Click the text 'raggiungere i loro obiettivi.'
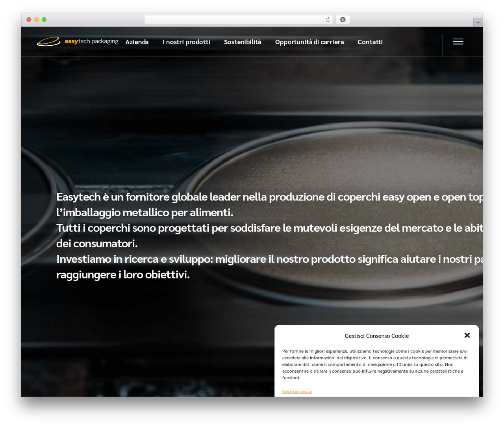 123,275
